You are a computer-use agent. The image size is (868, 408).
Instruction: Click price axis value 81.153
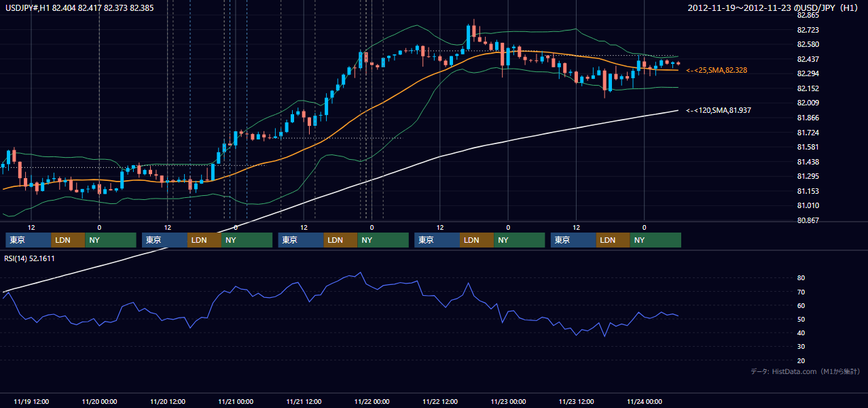tap(808, 191)
